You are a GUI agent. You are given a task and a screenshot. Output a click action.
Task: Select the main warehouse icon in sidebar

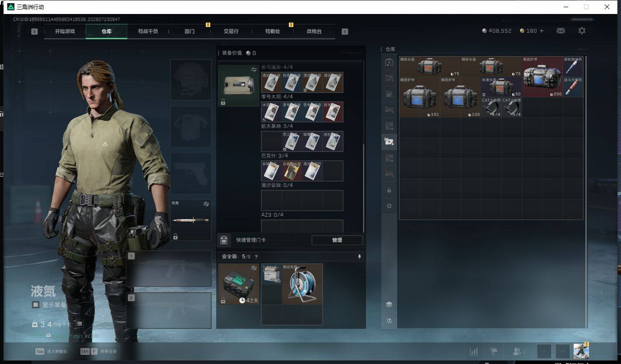coord(389,63)
